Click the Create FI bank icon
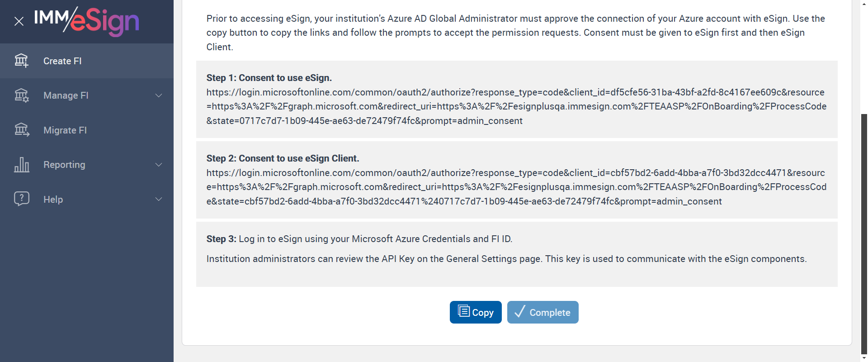This screenshot has width=868, height=362. [21, 61]
